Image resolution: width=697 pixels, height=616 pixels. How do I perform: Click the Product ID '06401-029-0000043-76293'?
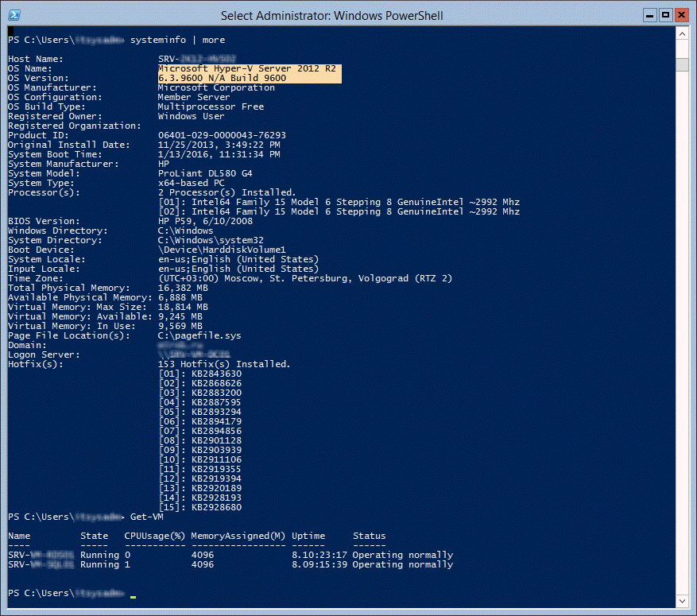click(x=222, y=135)
